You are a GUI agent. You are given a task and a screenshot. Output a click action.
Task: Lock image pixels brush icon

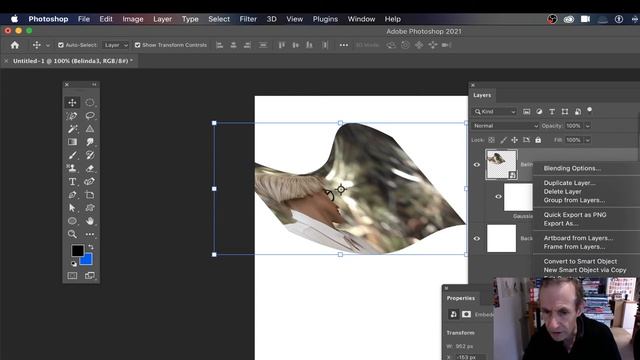pos(503,140)
